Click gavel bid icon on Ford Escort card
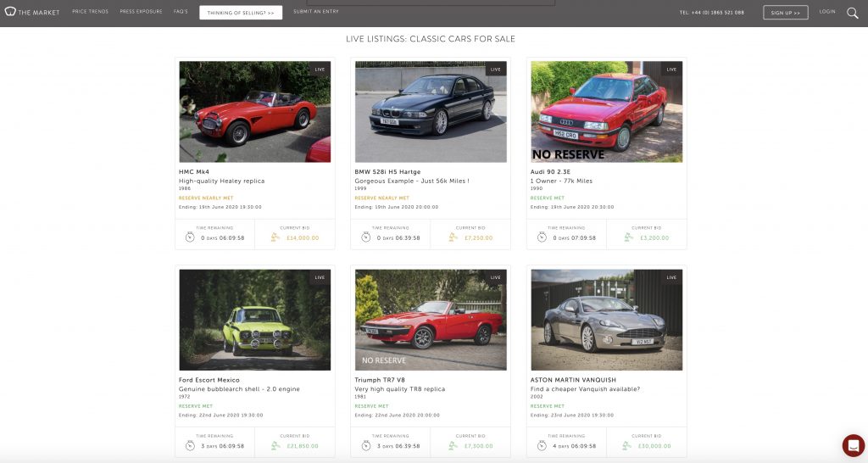 275,445
